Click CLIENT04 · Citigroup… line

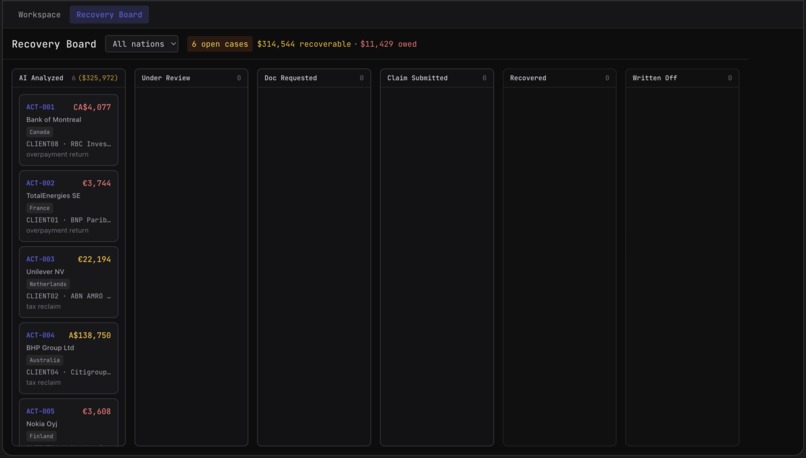pyautogui.click(x=68, y=372)
